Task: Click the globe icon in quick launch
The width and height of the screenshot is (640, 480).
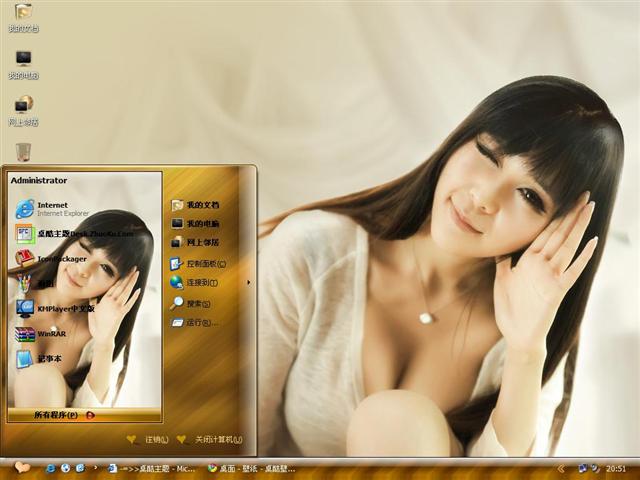Action: tap(65, 469)
